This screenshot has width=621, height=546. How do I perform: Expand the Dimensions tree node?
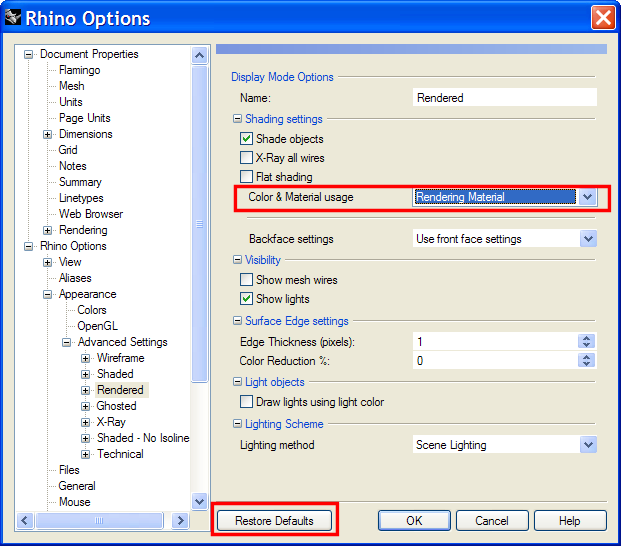coord(48,134)
